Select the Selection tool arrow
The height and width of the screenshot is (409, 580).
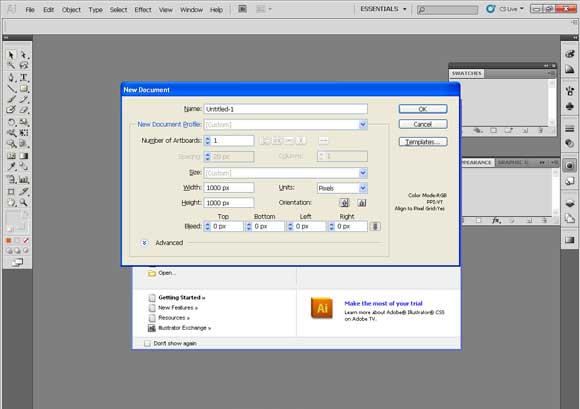coord(11,55)
